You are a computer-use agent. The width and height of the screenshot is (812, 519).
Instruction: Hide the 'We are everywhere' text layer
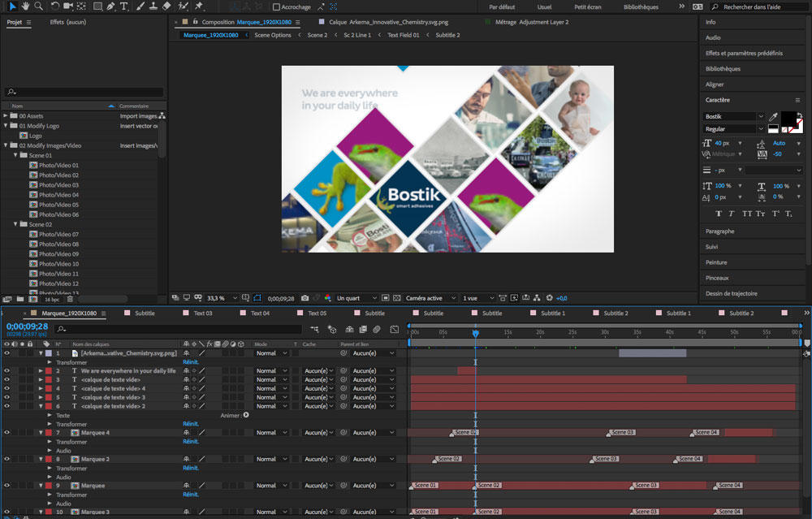pos(6,371)
